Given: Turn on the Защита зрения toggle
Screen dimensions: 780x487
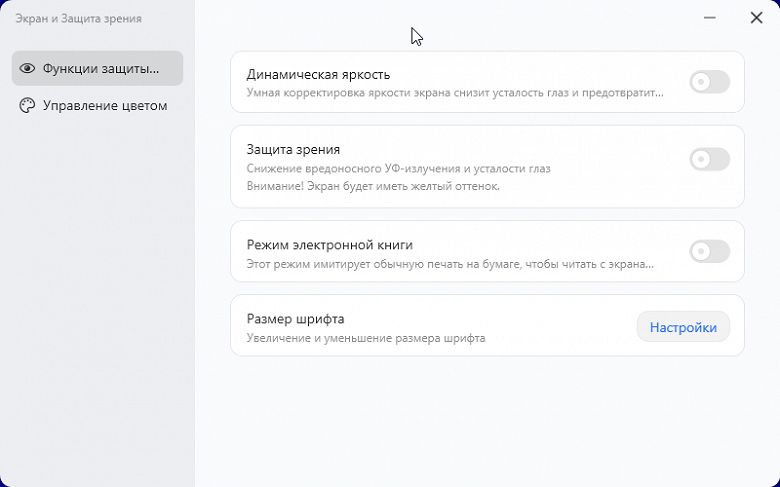Looking at the screenshot, I should coord(709,159).
